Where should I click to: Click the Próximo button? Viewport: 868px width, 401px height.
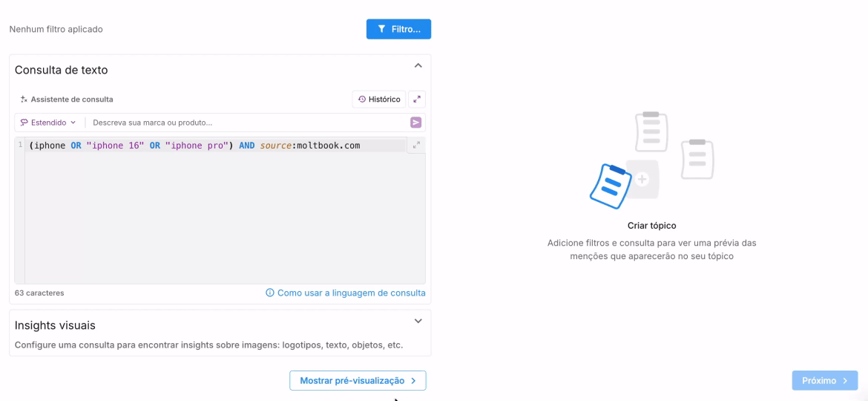click(825, 380)
